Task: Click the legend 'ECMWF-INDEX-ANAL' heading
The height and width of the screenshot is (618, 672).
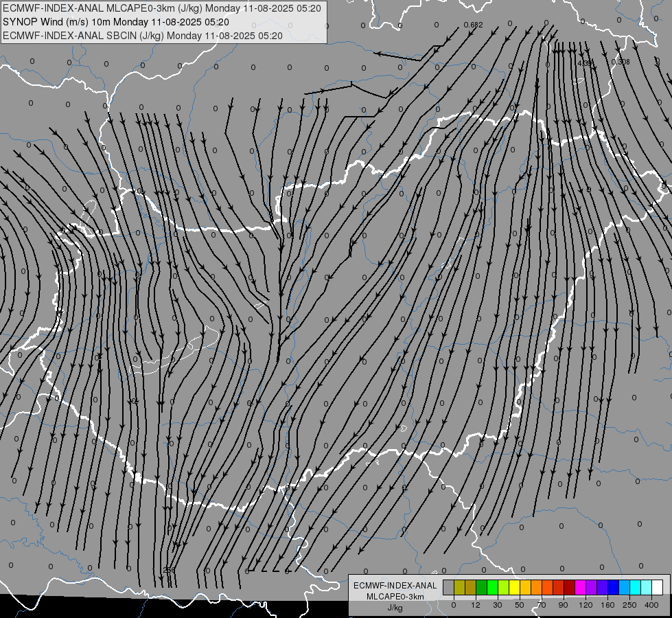Action: pyautogui.click(x=395, y=586)
